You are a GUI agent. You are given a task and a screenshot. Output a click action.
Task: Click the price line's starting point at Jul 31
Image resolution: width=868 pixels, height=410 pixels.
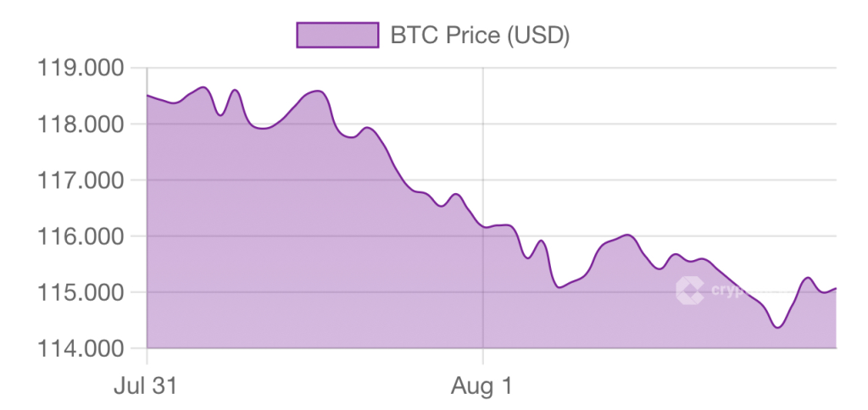[147, 96]
